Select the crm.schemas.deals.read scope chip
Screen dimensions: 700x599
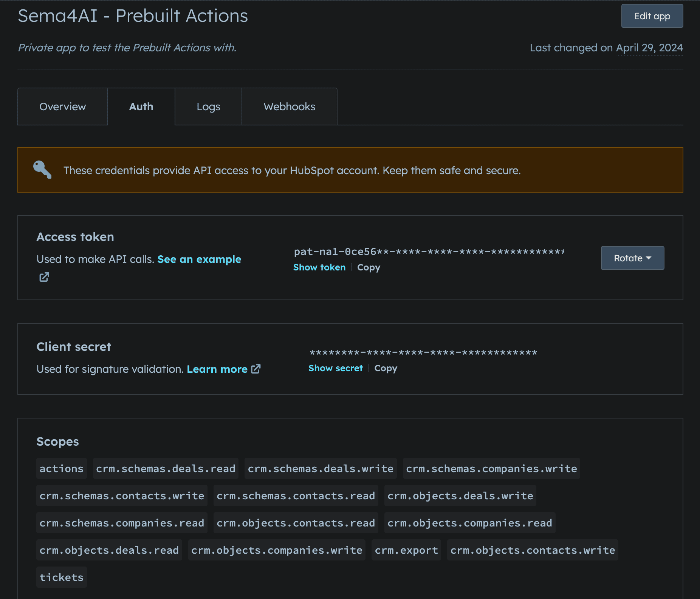tap(165, 468)
